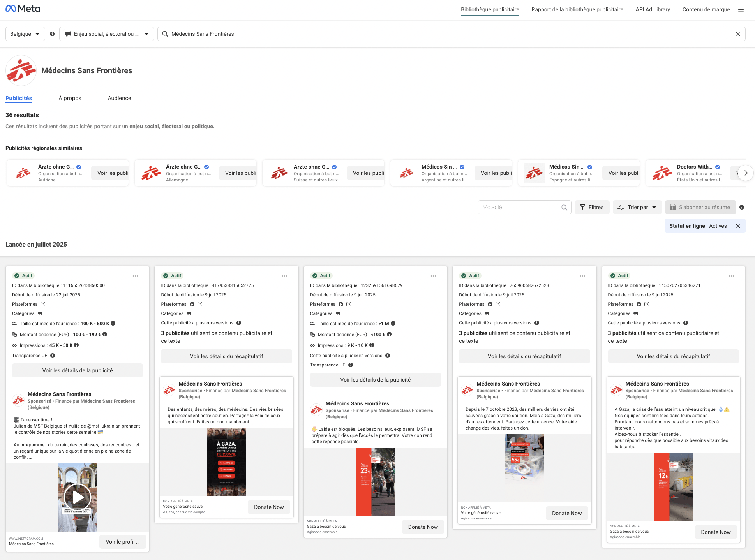The image size is (755, 560).
Task: Open the Belgique country dropdown
Action: click(25, 34)
